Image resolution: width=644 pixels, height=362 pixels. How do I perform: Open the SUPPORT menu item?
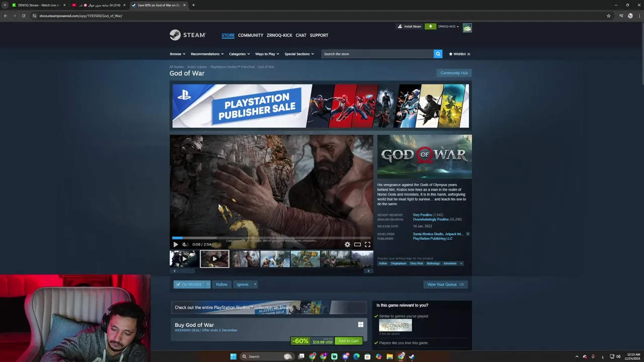pos(319,35)
